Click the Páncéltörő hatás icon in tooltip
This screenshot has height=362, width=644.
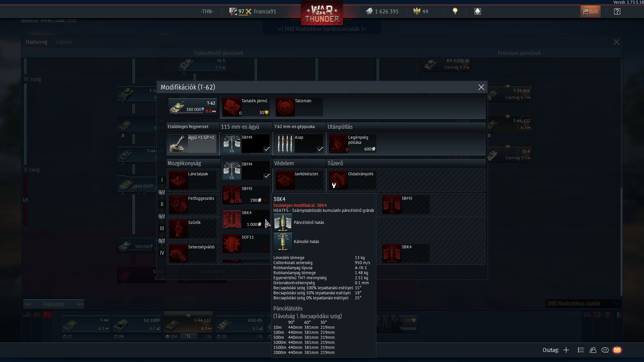tap(283, 223)
